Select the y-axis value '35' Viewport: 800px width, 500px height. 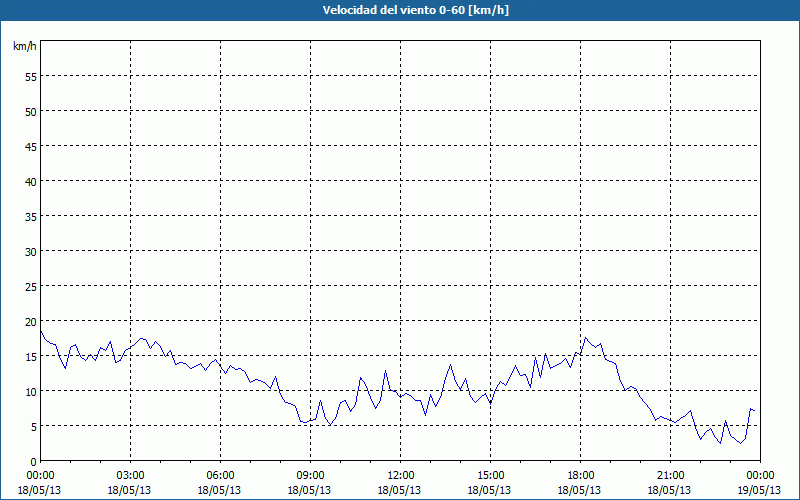pos(31,216)
